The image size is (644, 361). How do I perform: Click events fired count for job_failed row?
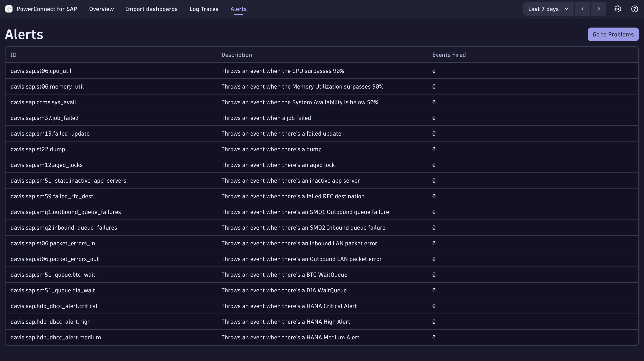(434, 118)
